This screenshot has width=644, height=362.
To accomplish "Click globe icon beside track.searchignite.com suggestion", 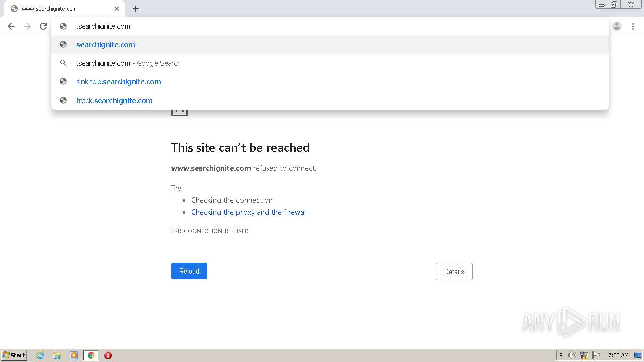I will (x=63, y=100).
